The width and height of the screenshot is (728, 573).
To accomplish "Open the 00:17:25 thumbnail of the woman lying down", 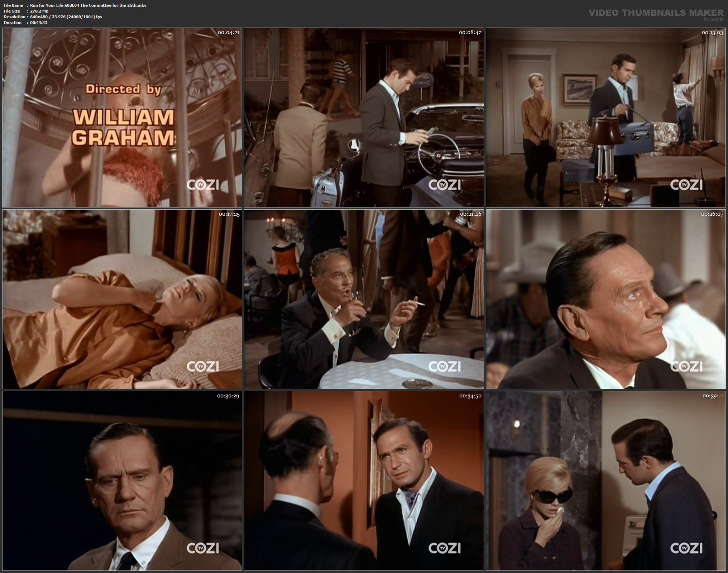I will [122, 299].
